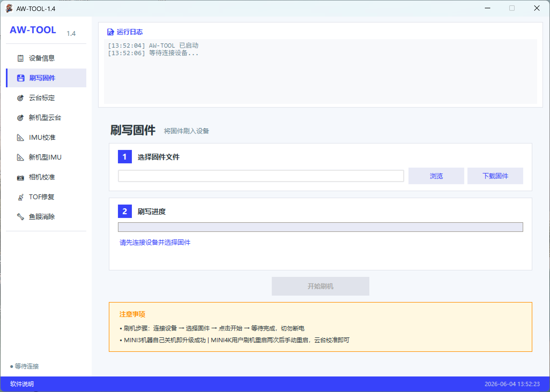550x392 pixels.
Task: Click the MINI3机器自己关机 note line
Action: [235, 340]
